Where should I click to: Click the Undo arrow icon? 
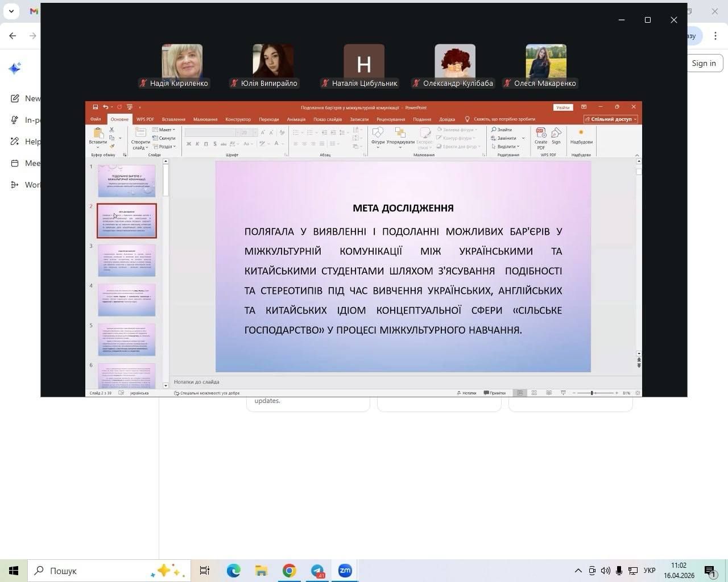point(105,107)
